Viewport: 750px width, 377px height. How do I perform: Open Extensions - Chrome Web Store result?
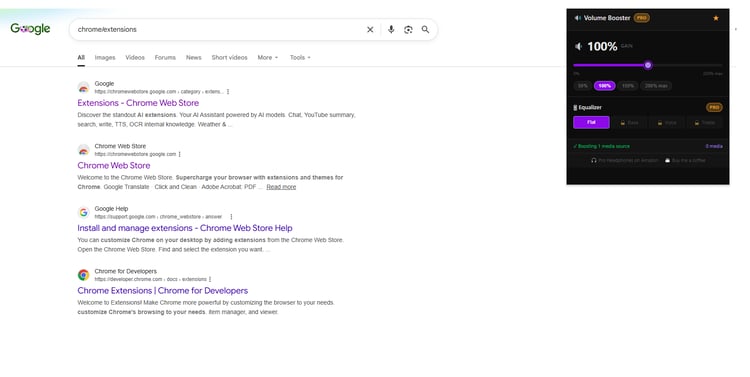click(138, 103)
